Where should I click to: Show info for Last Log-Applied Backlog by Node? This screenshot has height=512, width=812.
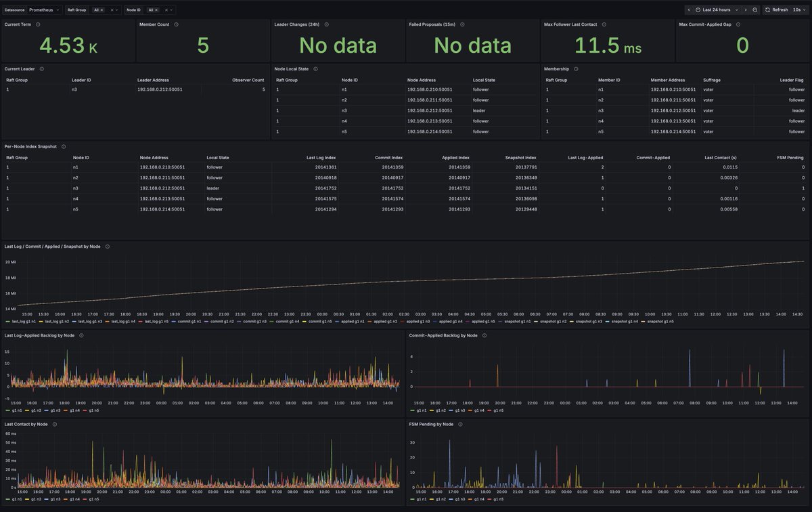(x=80, y=335)
